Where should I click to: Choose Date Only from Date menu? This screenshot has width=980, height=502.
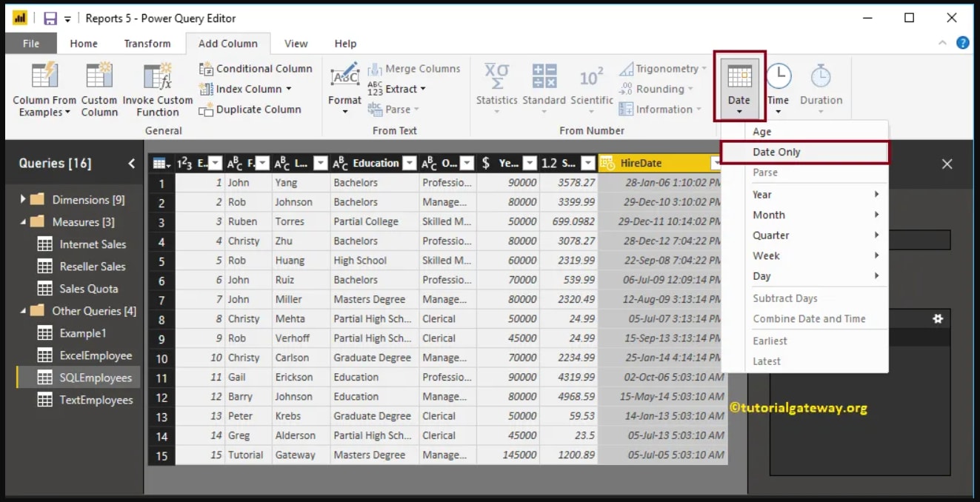click(x=805, y=152)
